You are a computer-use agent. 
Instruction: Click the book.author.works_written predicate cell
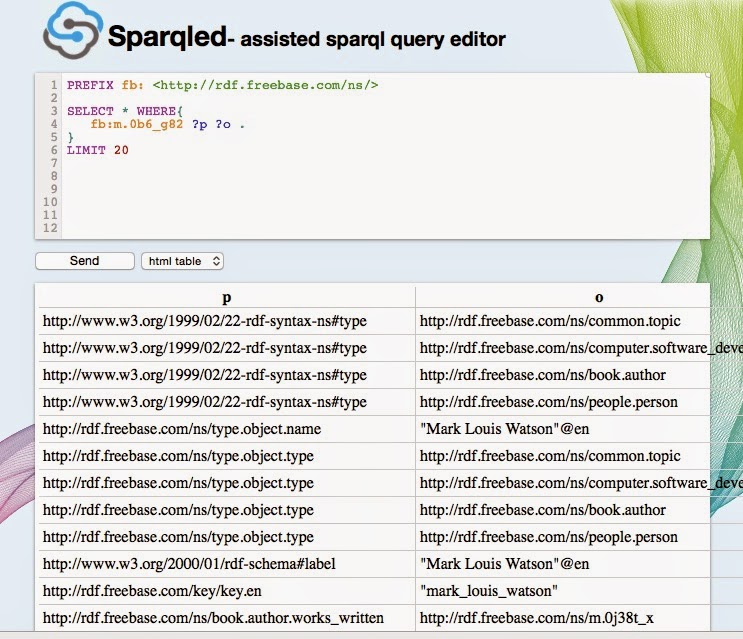(x=227, y=618)
